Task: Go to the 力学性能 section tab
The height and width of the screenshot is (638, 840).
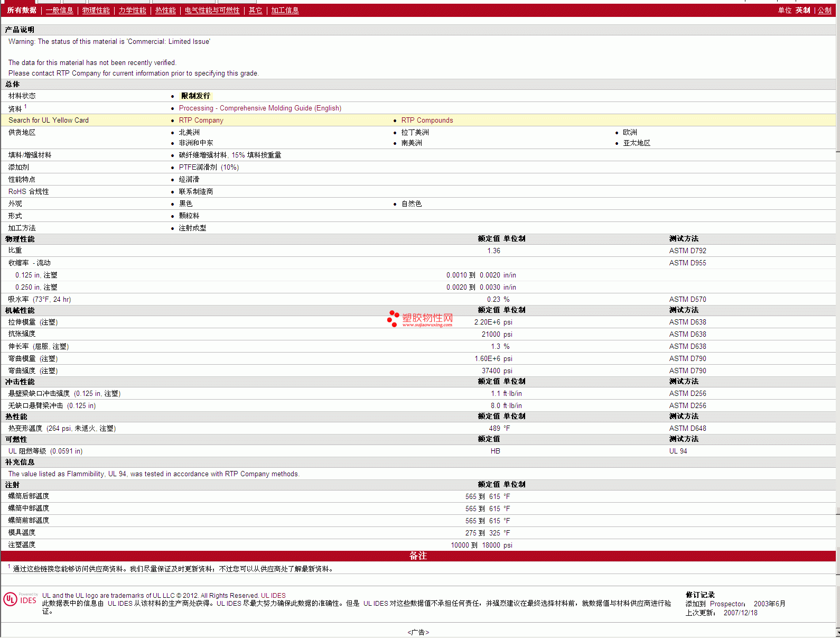Action: coord(132,11)
